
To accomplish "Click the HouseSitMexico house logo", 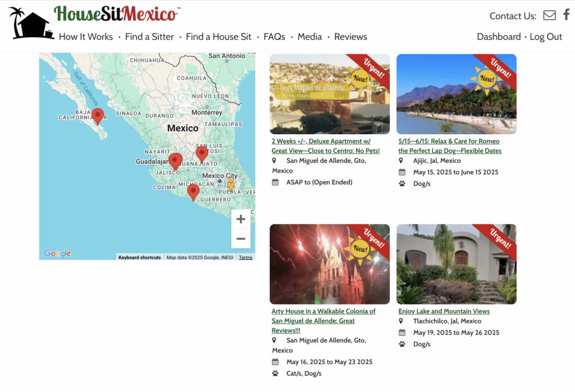I will (x=31, y=24).
